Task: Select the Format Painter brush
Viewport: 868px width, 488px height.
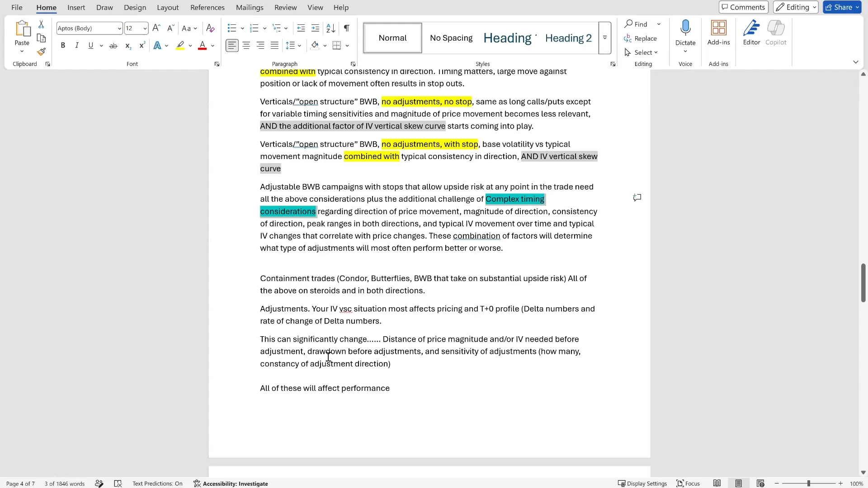Action: click(41, 52)
